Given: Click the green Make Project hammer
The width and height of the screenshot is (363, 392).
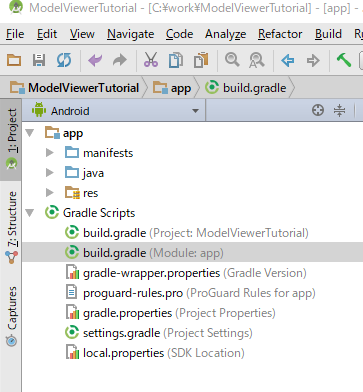Looking at the screenshot, I should (x=343, y=60).
